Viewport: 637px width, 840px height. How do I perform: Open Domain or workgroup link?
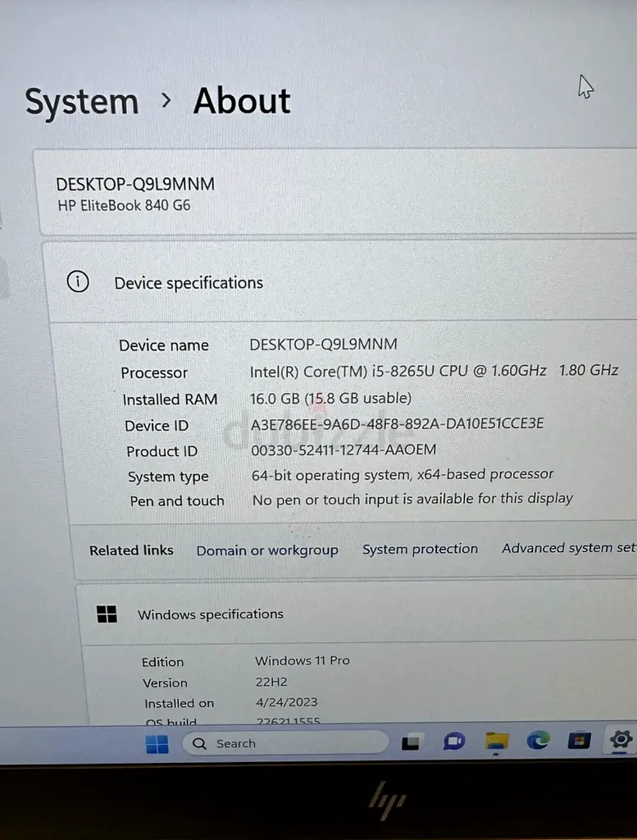pos(267,550)
